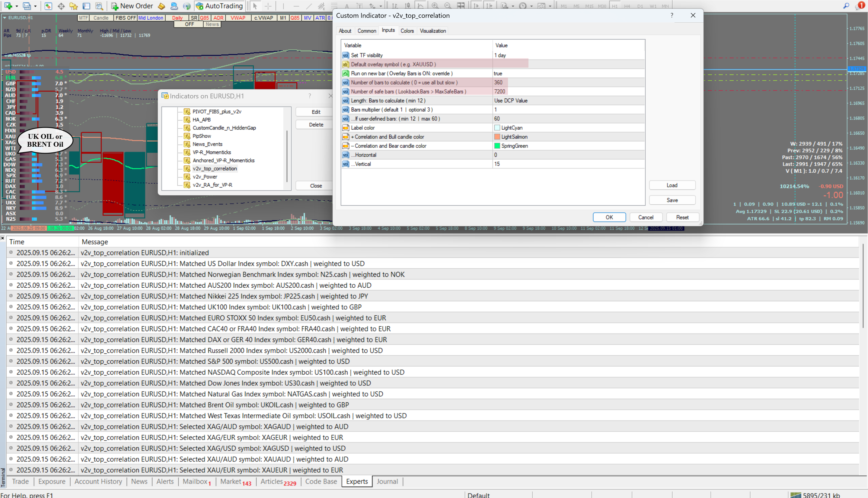
Task: Toggle the News chart button
Action: [x=212, y=24]
